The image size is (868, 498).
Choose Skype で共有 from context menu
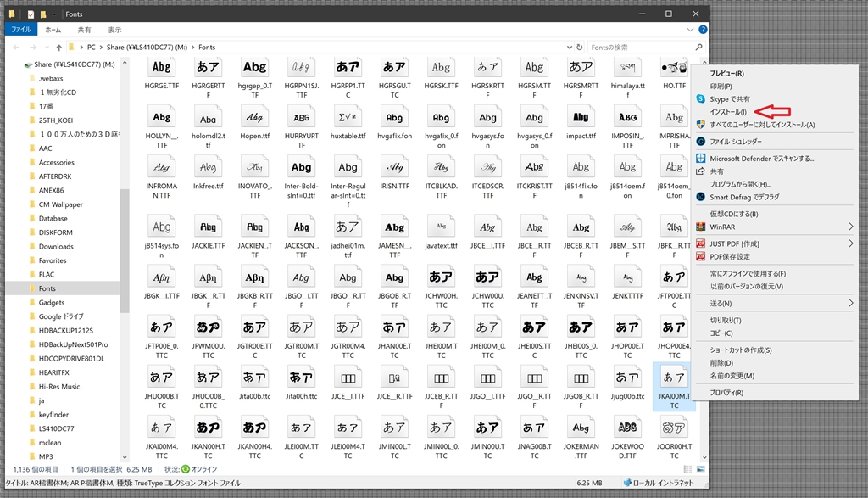(x=730, y=99)
